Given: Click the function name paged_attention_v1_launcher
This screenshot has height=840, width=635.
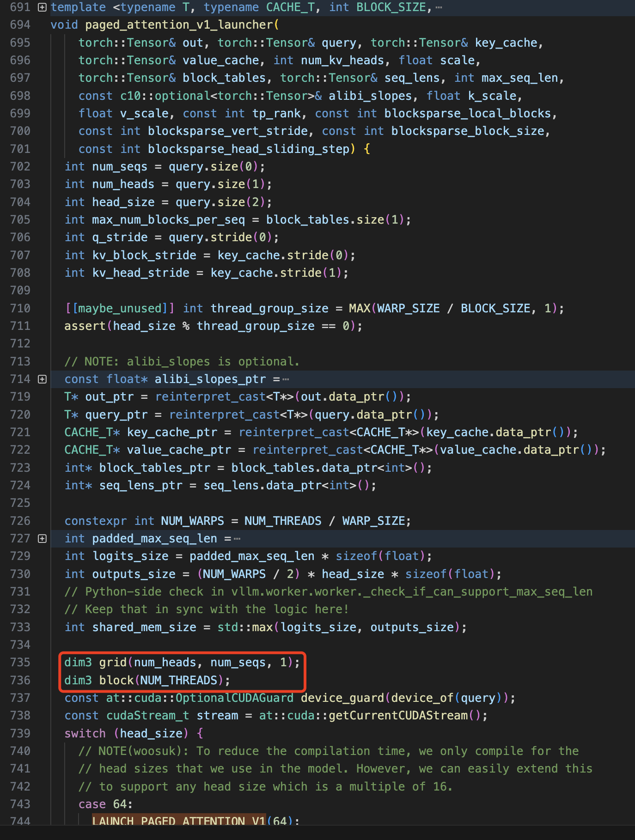Looking at the screenshot, I should 179,24.
